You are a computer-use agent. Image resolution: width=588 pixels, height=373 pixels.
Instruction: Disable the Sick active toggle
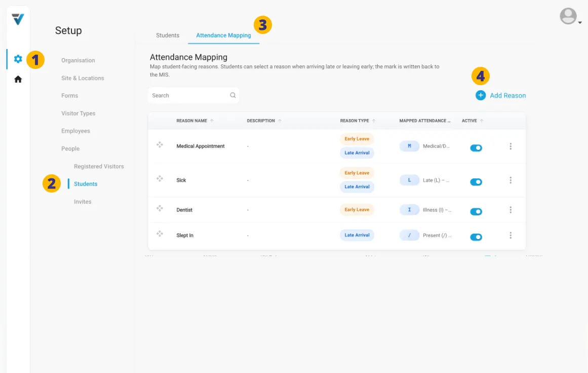(x=476, y=182)
